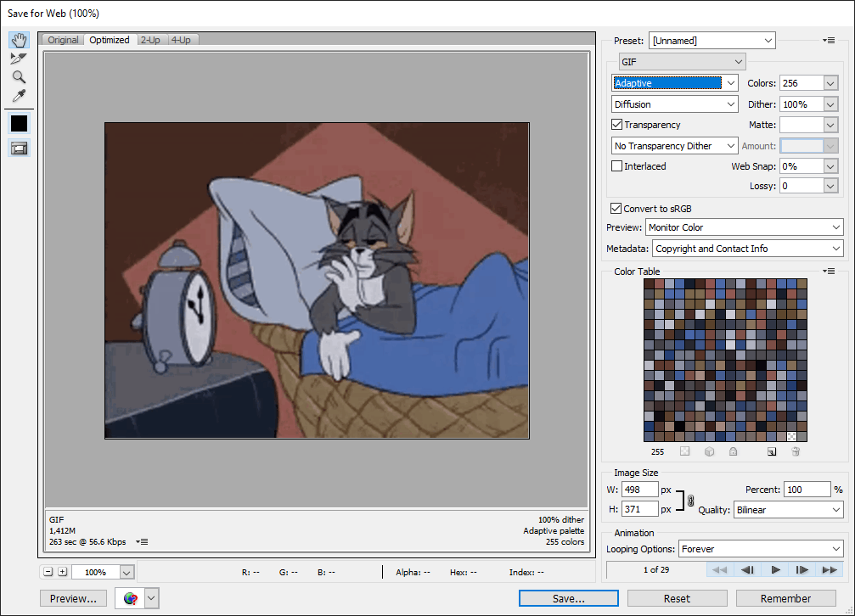855x616 pixels.
Task: Open the Preview Monitor Color dropdown
Action: click(x=745, y=227)
